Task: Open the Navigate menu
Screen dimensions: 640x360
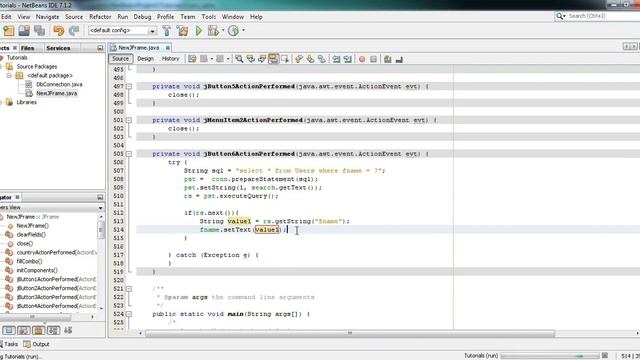Action: point(47,17)
